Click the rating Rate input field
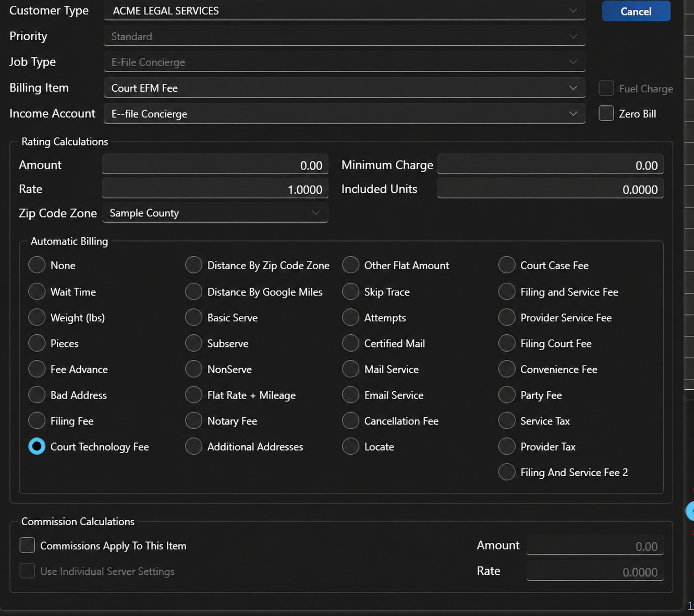694x616 pixels. [215, 189]
